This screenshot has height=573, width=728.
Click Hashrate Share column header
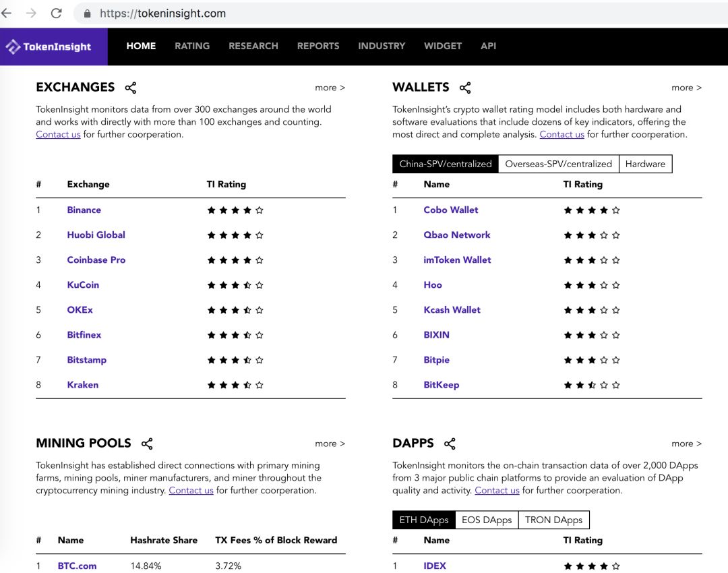click(x=164, y=540)
